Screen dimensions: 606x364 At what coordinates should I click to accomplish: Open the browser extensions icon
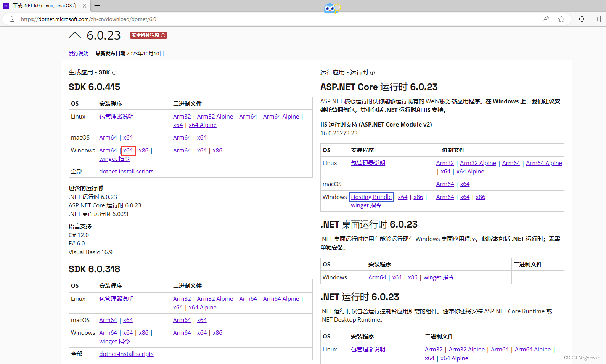point(582,19)
